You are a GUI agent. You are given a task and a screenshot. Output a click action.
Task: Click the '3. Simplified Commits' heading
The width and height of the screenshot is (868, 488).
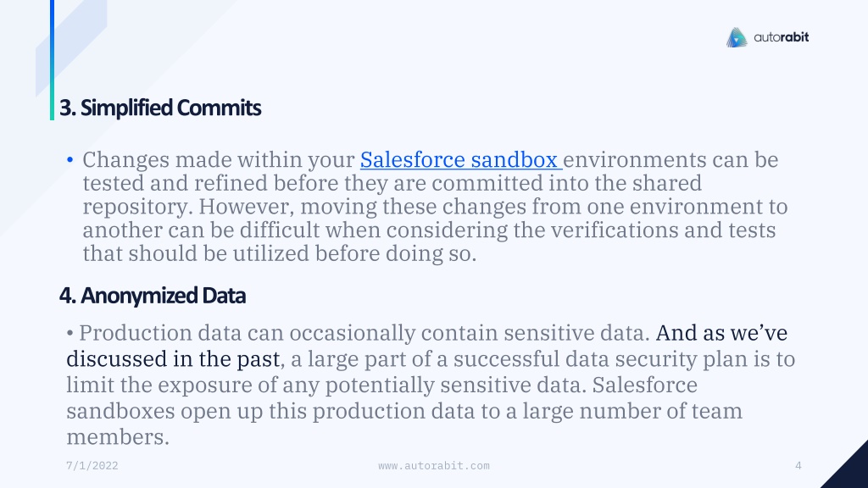tap(160, 108)
